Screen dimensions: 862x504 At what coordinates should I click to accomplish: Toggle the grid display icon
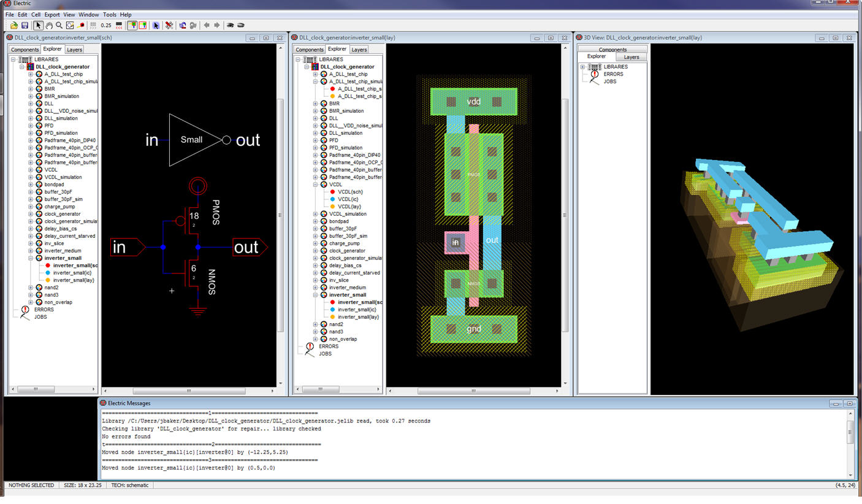tap(93, 25)
